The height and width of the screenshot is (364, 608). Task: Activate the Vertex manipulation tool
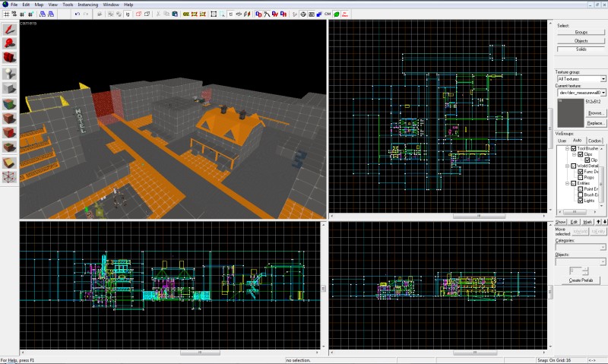[9, 178]
